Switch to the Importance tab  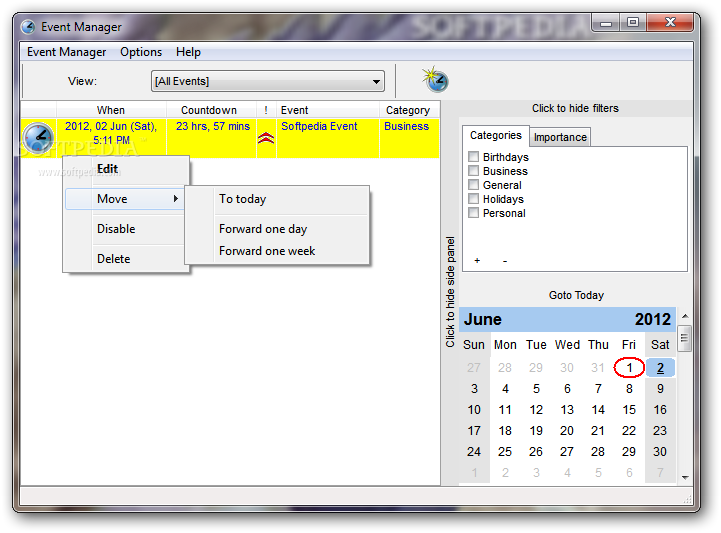coord(560,138)
